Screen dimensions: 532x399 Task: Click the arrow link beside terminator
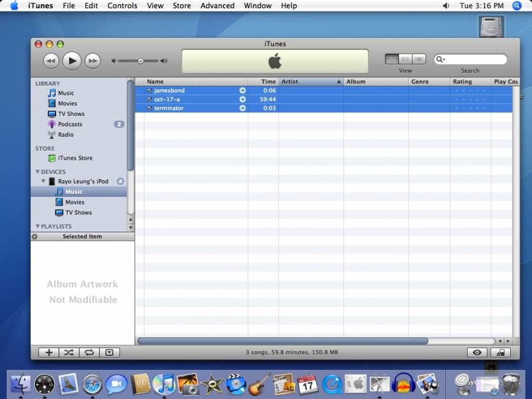(x=242, y=108)
